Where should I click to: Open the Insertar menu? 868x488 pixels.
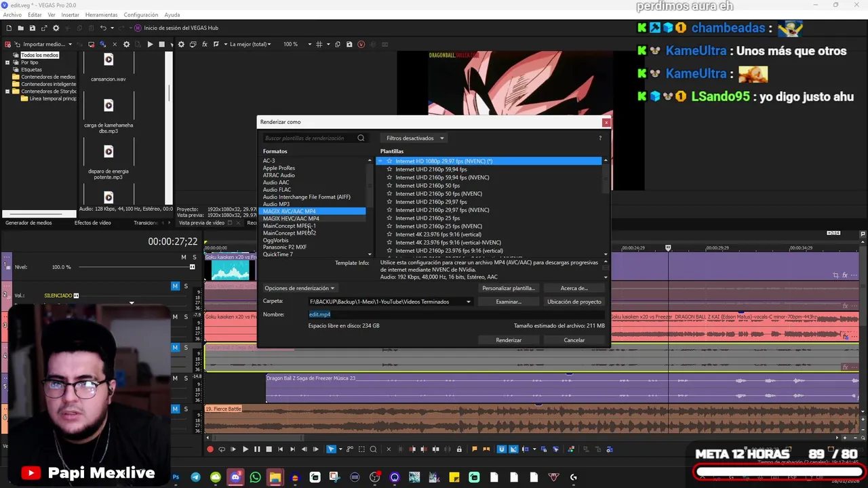coord(71,15)
